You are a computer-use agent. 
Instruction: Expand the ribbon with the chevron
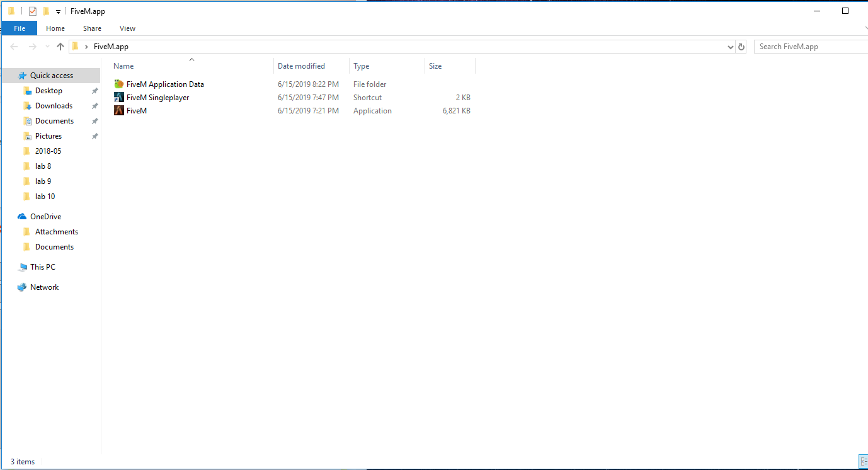[x=865, y=28]
